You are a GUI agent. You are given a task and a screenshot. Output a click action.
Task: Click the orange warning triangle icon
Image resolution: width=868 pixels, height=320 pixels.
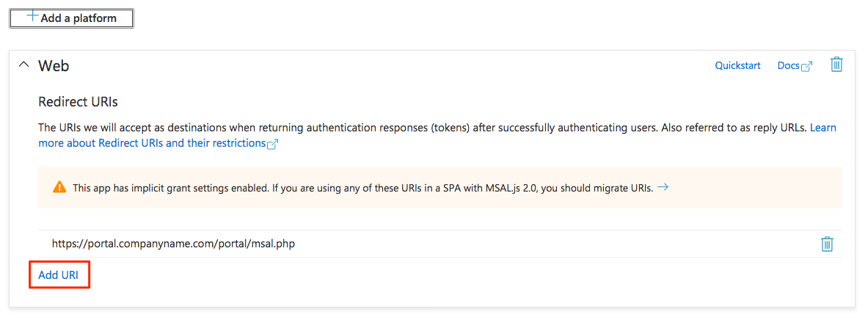point(59,187)
